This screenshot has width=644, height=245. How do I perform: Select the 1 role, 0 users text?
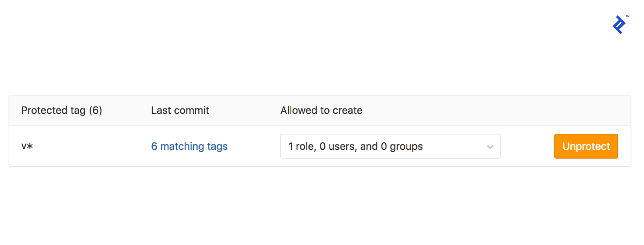[x=355, y=146]
